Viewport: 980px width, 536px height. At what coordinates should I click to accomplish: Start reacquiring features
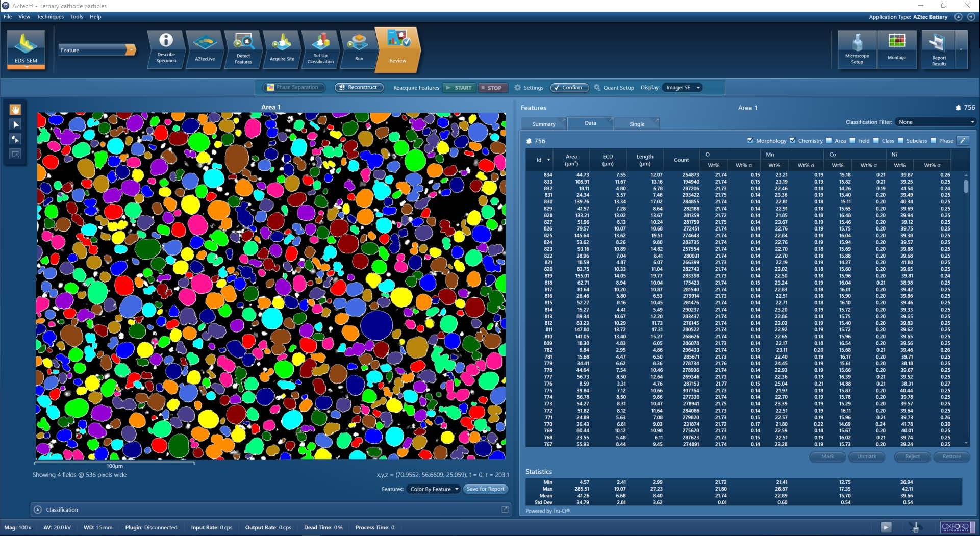coord(459,88)
